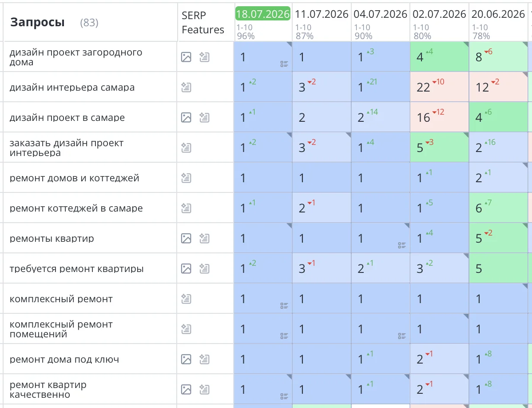Open query 'дизайн проект загородного дома'

75,57
